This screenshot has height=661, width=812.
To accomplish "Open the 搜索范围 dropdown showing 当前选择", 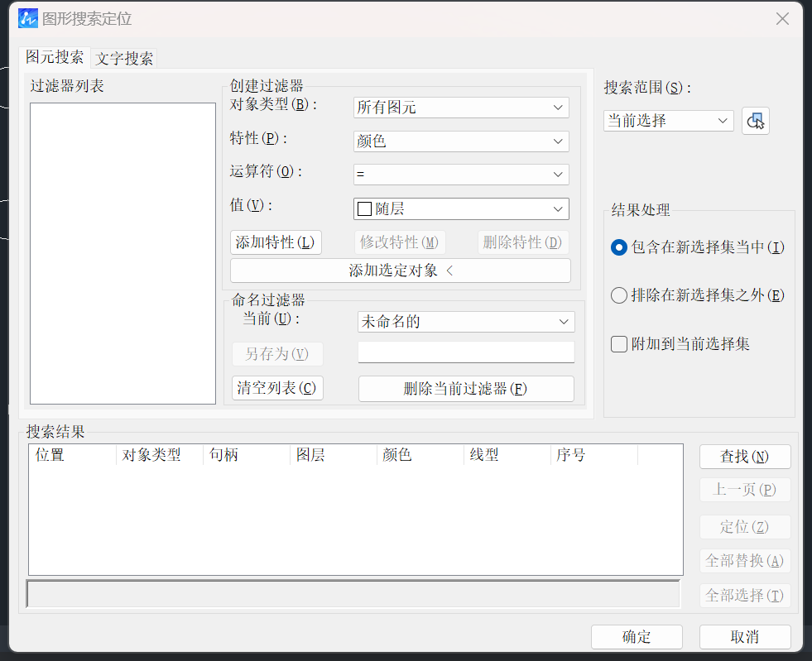I will 668,120.
